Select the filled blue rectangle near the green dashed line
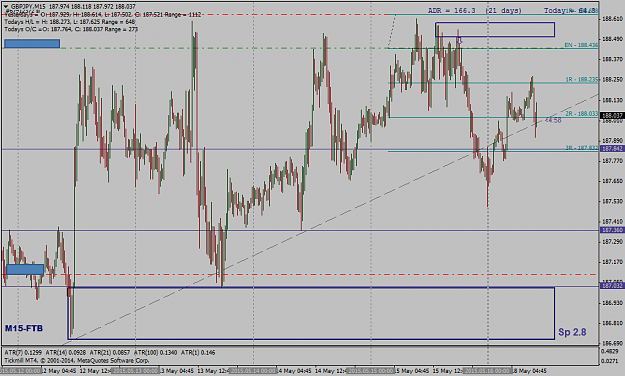The width and height of the screenshot is (625, 376). coord(32,43)
